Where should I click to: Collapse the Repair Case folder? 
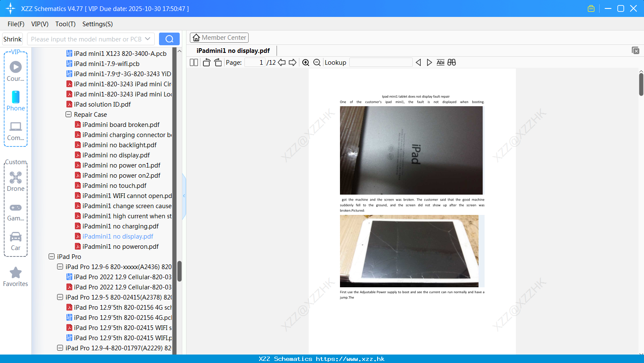click(69, 114)
